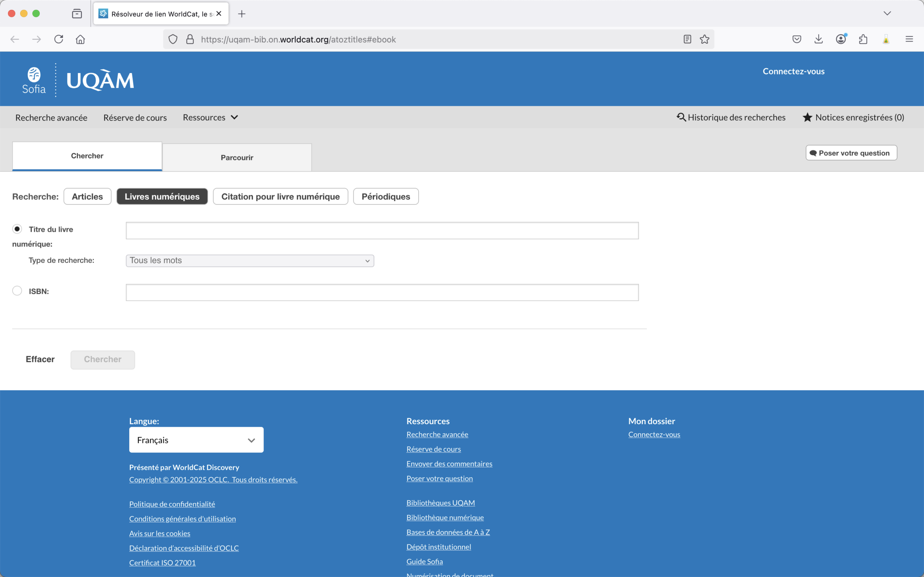Open the Firefox account icon

pyautogui.click(x=841, y=39)
